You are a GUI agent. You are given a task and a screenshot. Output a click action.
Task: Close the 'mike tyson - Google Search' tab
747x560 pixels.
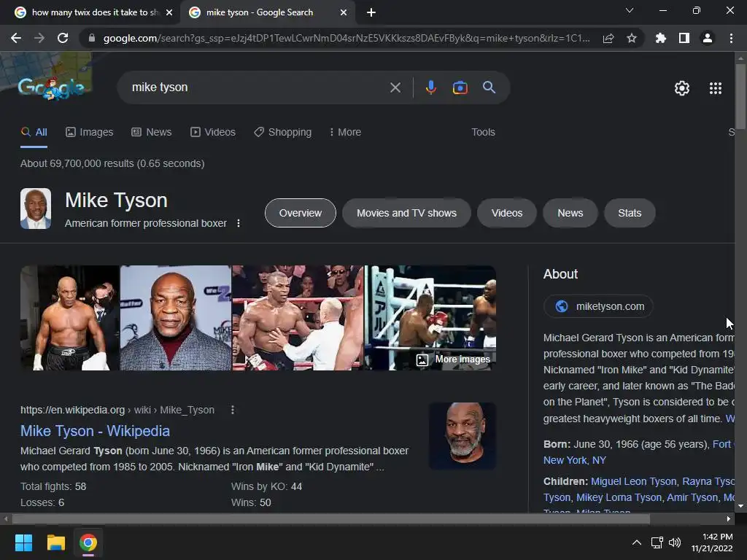[x=344, y=12]
